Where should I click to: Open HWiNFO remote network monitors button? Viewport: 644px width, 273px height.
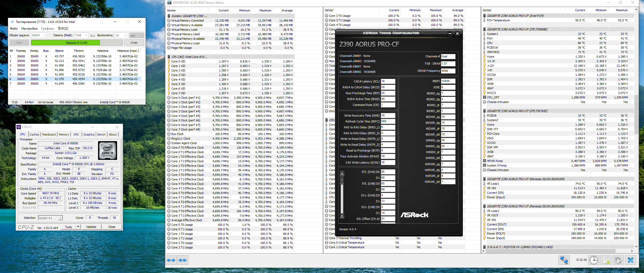(x=564, y=260)
